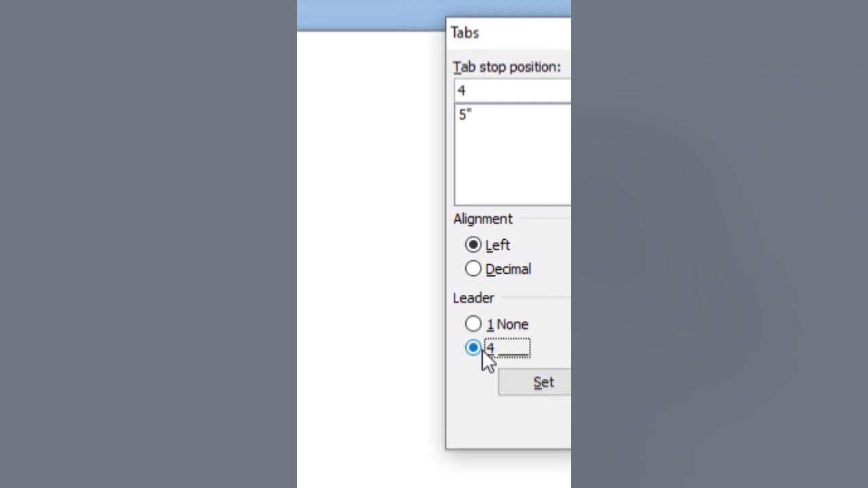Click the Set button
This screenshot has height=488, width=868.
coord(535,382)
